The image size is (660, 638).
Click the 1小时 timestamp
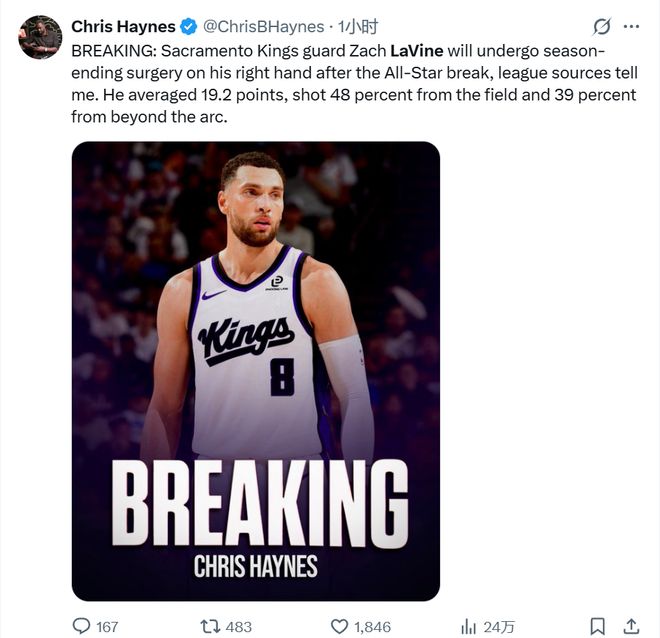357,27
